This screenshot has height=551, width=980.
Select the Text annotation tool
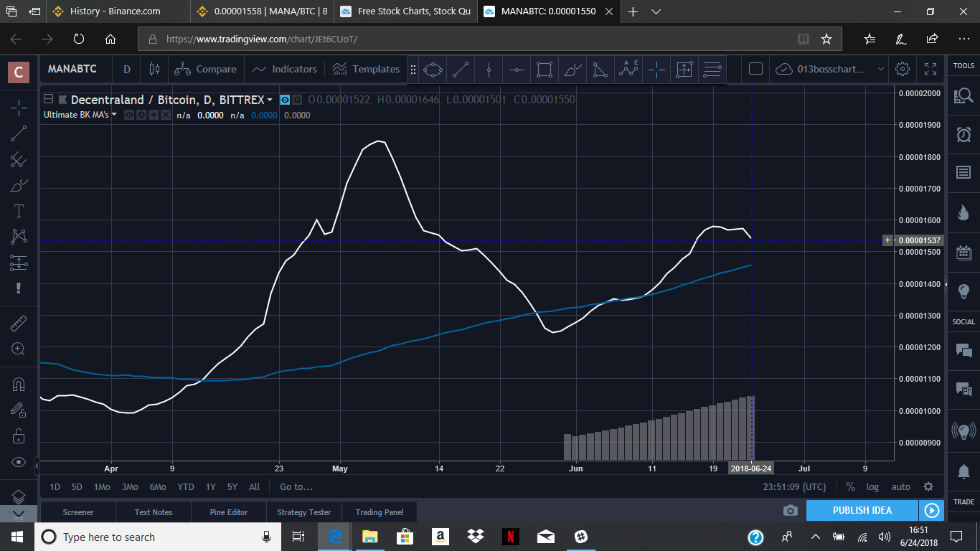[x=19, y=211]
